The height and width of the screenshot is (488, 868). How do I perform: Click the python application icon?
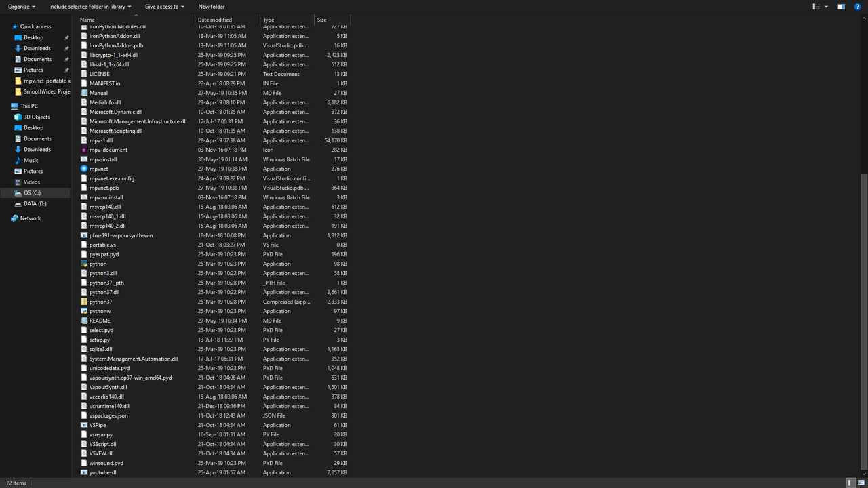[84, 264]
